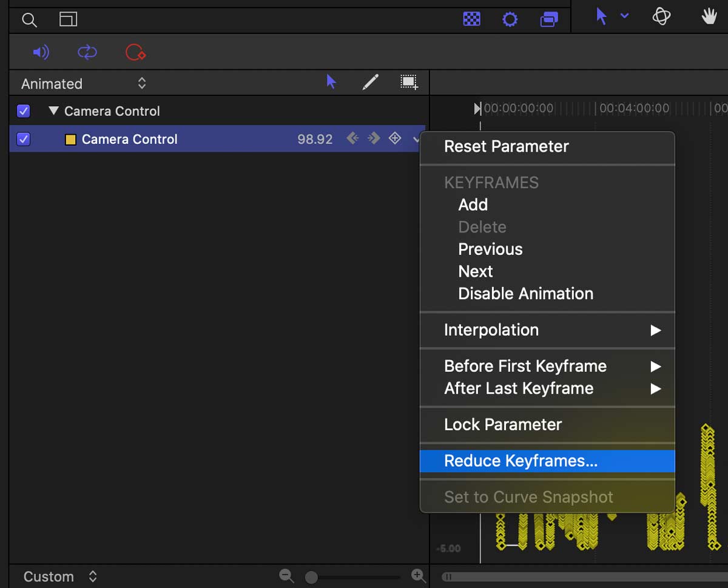
Task: Select the Edit Keyframes arrow tool
Action: pyautogui.click(x=331, y=82)
